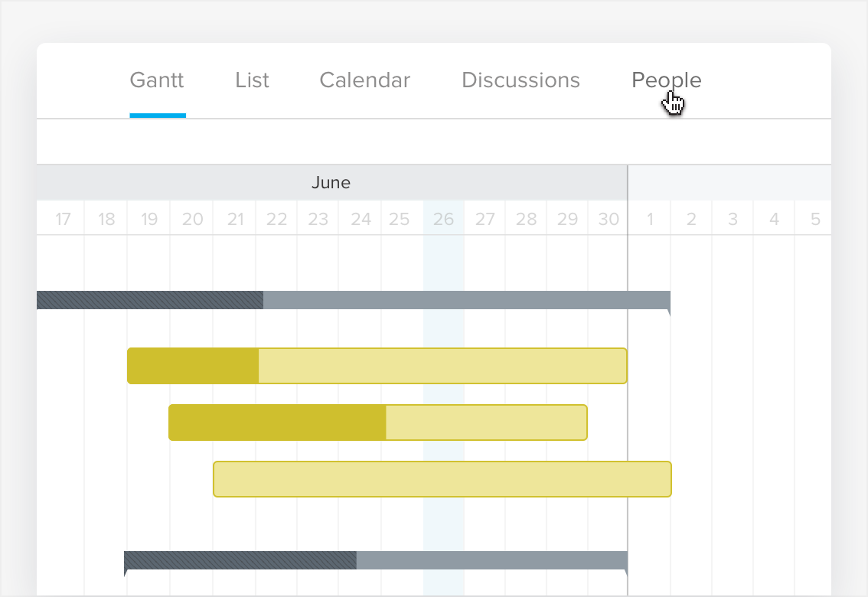Screen dimensions: 868x597
Task: Click the filled progress portion of the first task
Action: click(191, 365)
